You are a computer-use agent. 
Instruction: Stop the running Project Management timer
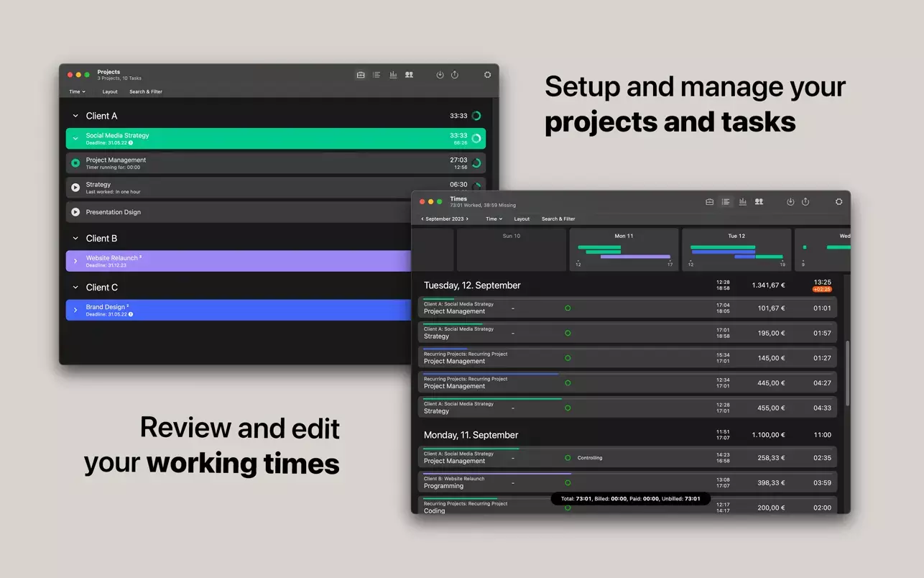pos(75,163)
